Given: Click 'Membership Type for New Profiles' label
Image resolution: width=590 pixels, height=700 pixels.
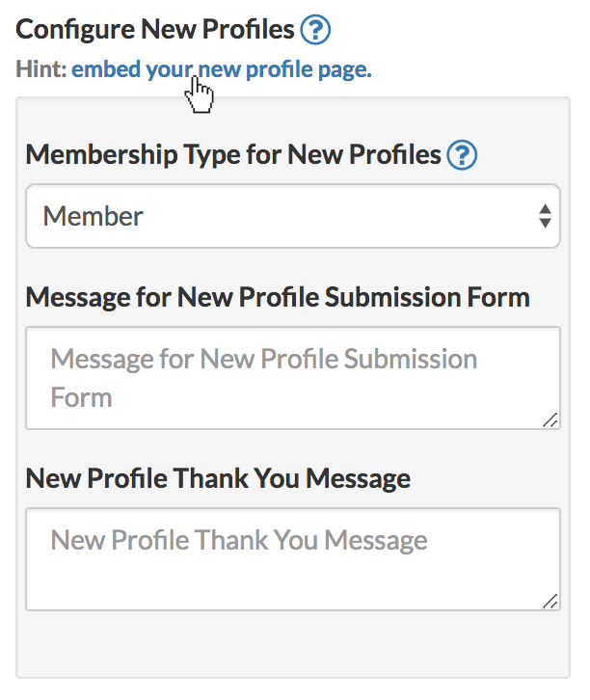Looking at the screenshot, I should pos(233,154).
